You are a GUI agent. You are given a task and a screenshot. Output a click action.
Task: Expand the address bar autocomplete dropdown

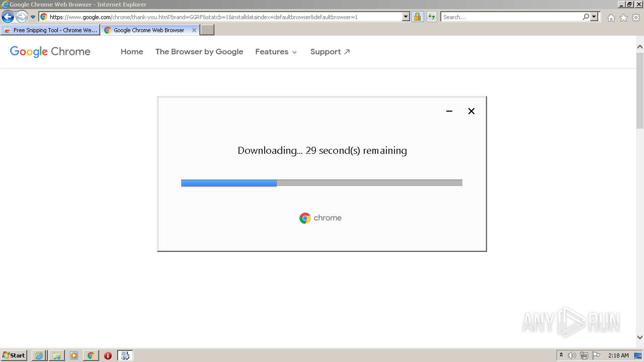tap(406, 17)
